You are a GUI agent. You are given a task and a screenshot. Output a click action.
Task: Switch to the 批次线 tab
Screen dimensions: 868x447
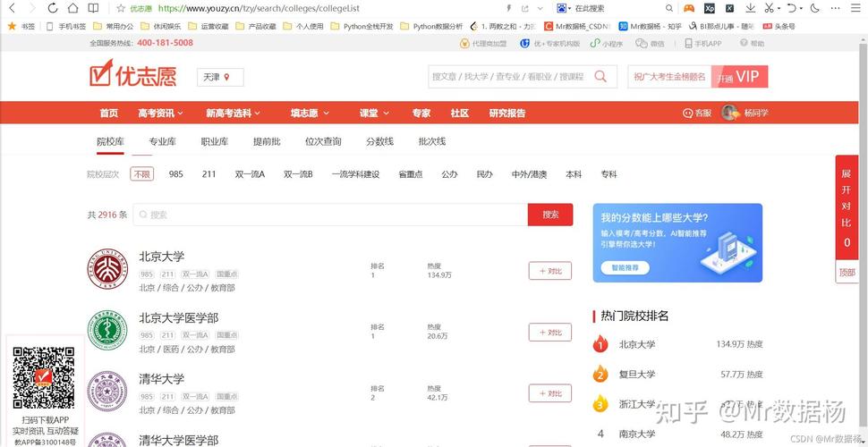tap(432, 141)
